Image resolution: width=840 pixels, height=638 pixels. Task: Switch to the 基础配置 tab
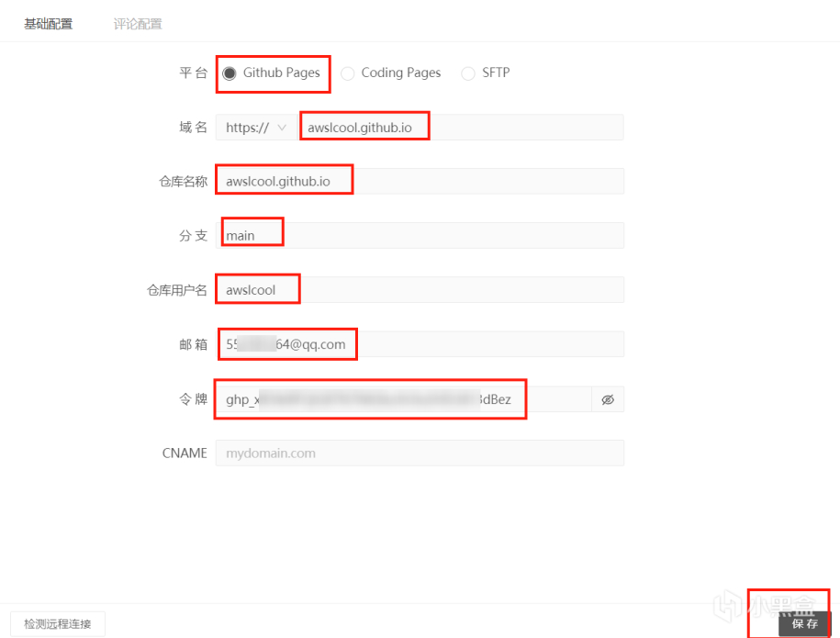pyautogui.click(x=48, y=24)
